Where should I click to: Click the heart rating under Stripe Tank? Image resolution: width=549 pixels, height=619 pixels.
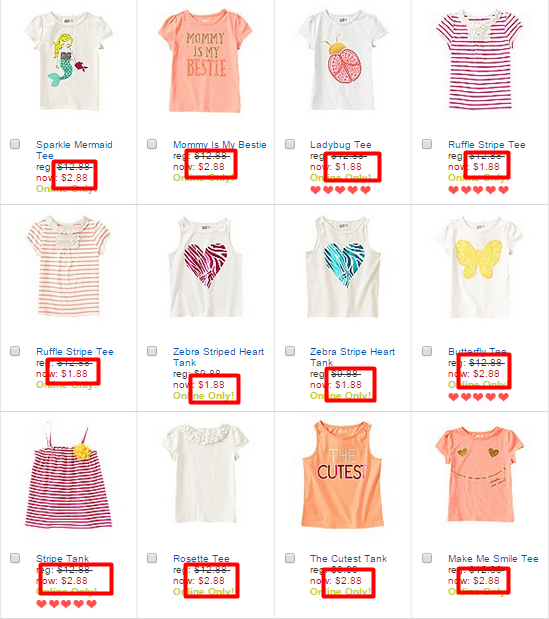pos(66,604)
